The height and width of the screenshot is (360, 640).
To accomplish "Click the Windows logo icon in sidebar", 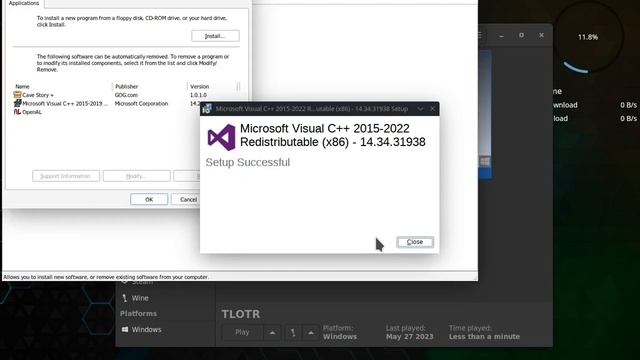I will pyautogui.click(x=125, y=329).
